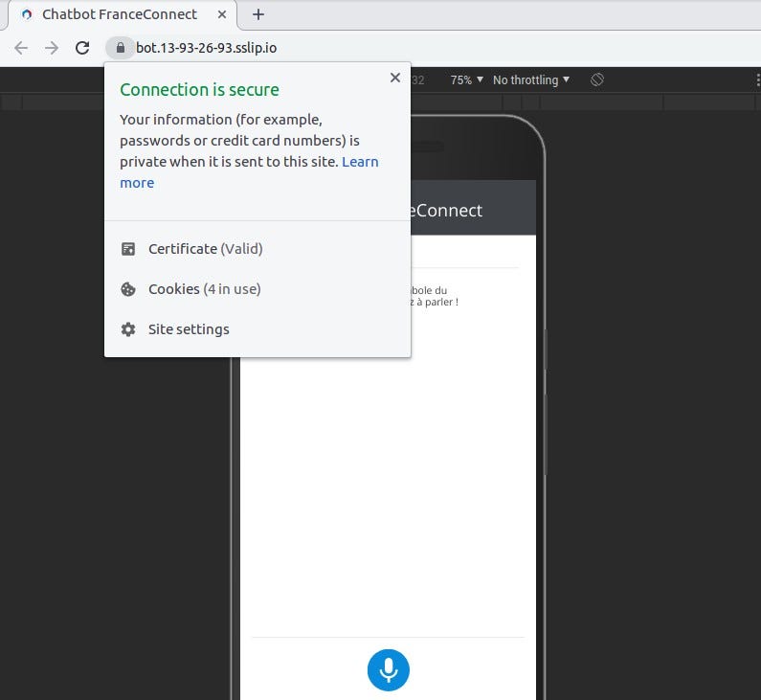Image resolution: width=761 pixels, height=700 pixels.
Task: Open Site settings entry
Action: (x=257, y=329)
